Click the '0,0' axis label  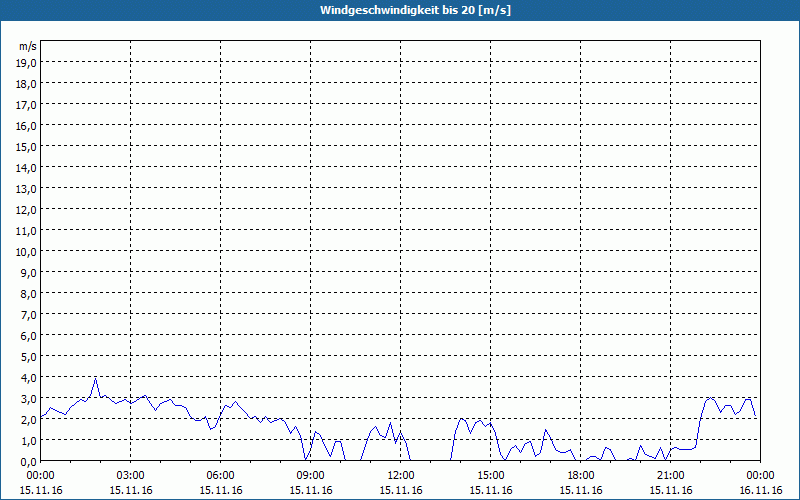(28, 461)
